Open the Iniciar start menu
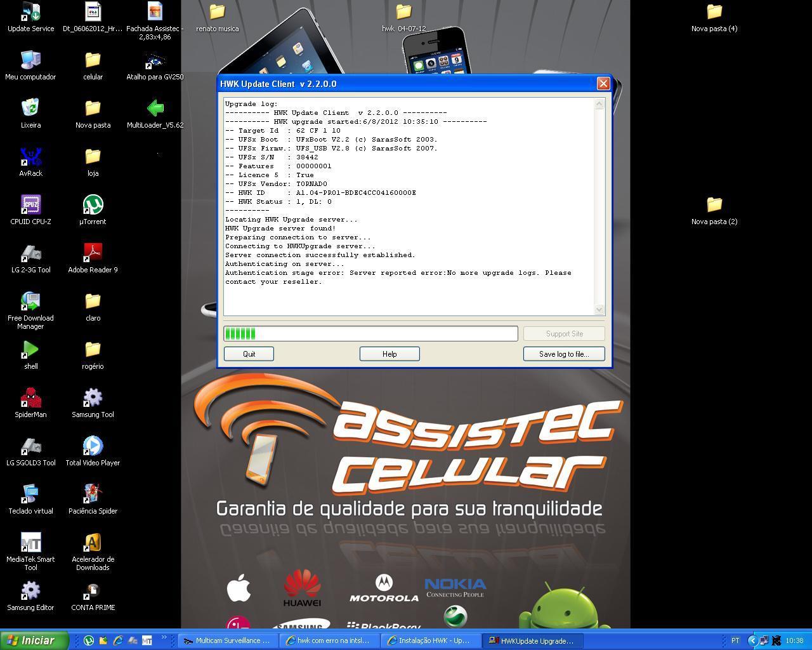Screen dimensions: 812x650 tap(34, 640)
